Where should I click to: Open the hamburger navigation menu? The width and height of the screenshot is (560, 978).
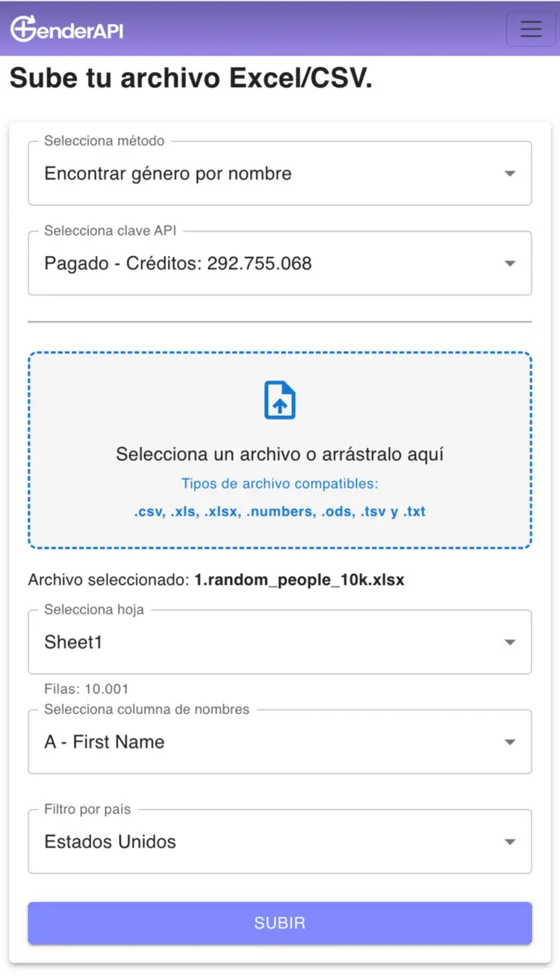coord(530,29)
